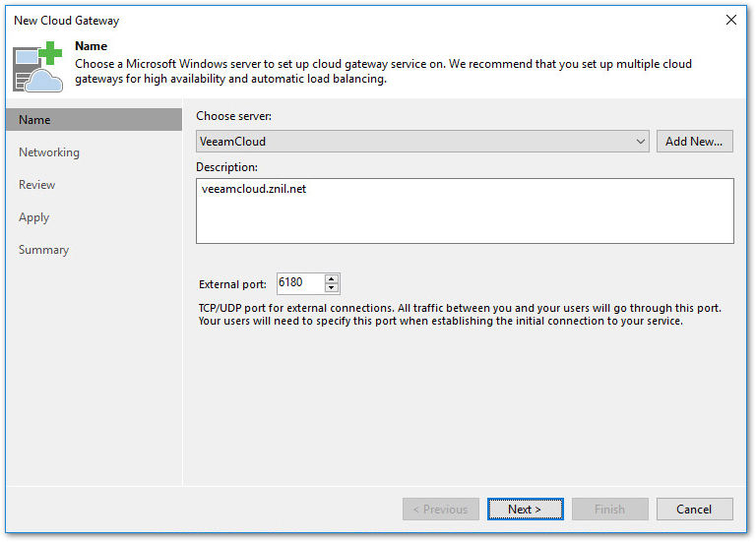Decrease external port with down arrow

(332, 288)
